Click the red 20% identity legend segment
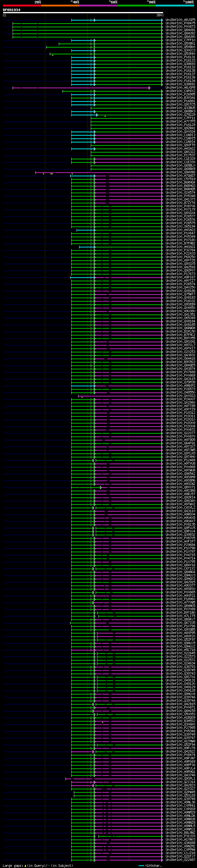The height and width of the screenshot is (868, 197). (22, 6)
